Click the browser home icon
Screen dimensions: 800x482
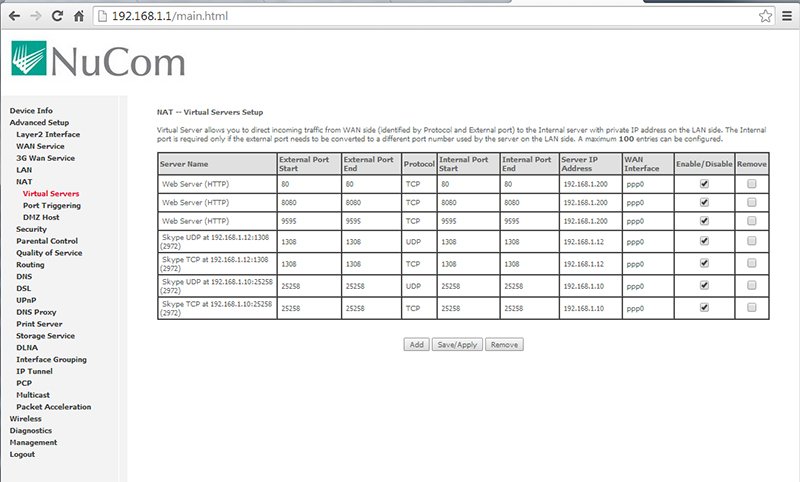pyautogui.click(x=79, y=16)
